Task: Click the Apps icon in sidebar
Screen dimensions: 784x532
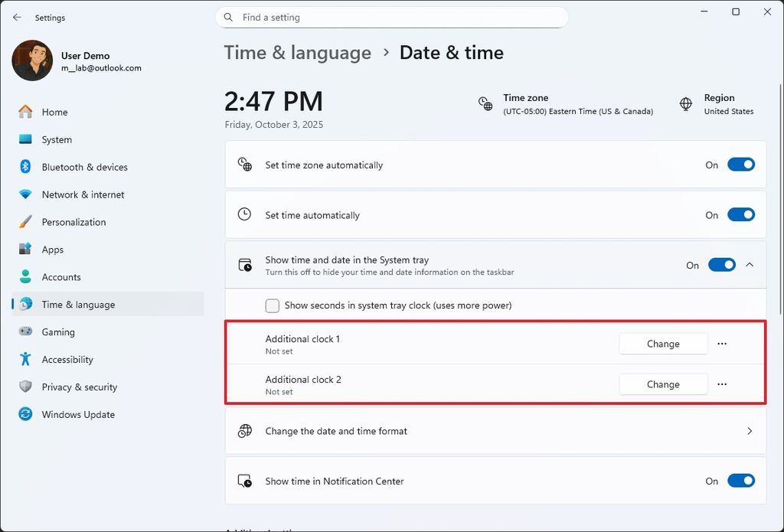Action: 25,249
